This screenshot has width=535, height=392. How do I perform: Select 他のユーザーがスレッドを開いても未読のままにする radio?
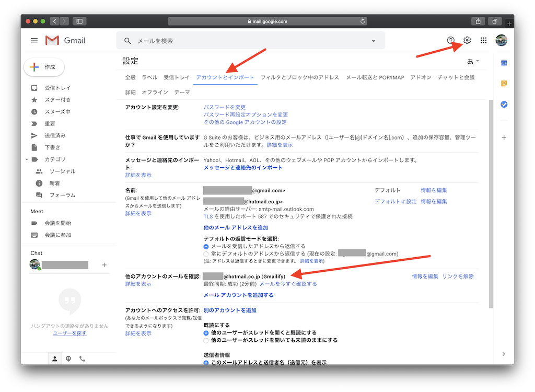tap(206, 340)
